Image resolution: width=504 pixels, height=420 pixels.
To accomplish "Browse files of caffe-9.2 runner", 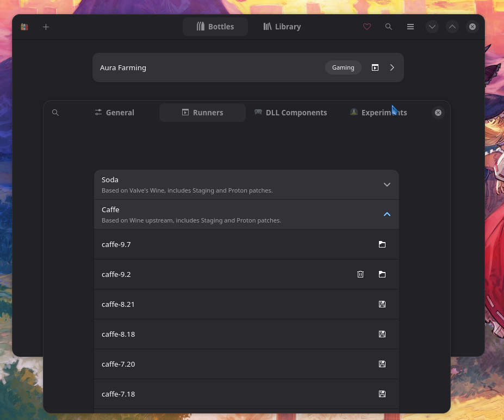I will (382, 274).
